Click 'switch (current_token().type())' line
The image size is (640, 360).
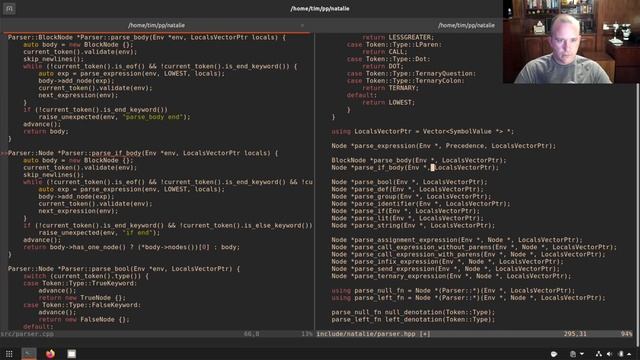coord(86,276)
